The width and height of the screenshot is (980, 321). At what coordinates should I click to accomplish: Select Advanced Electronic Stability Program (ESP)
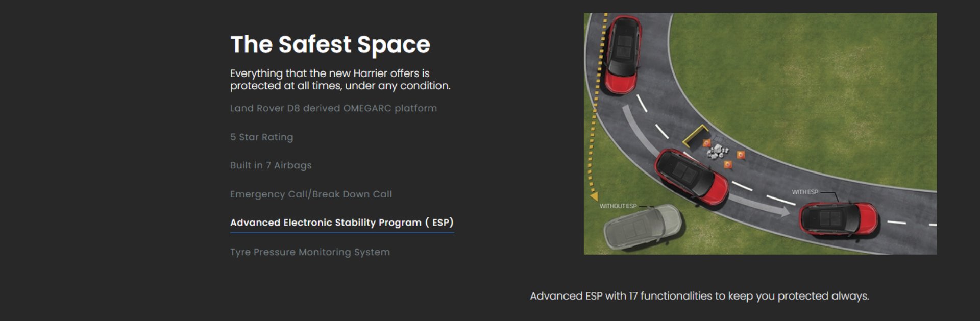coord(342,223)
